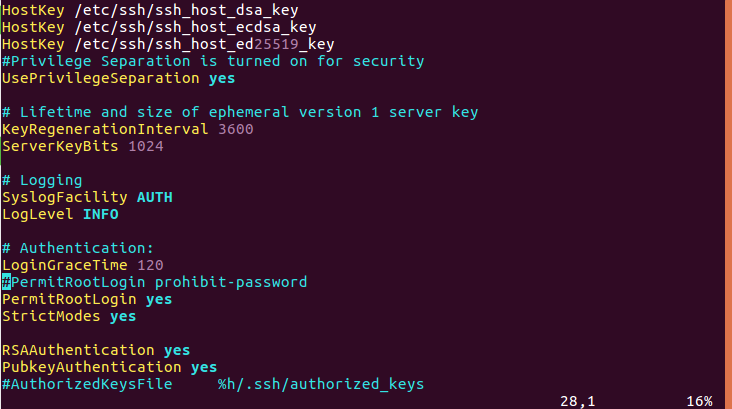Click the 120 value of LoginGraceTime
The width and height of the screenshot is (732, 409).
pos(150,265)
